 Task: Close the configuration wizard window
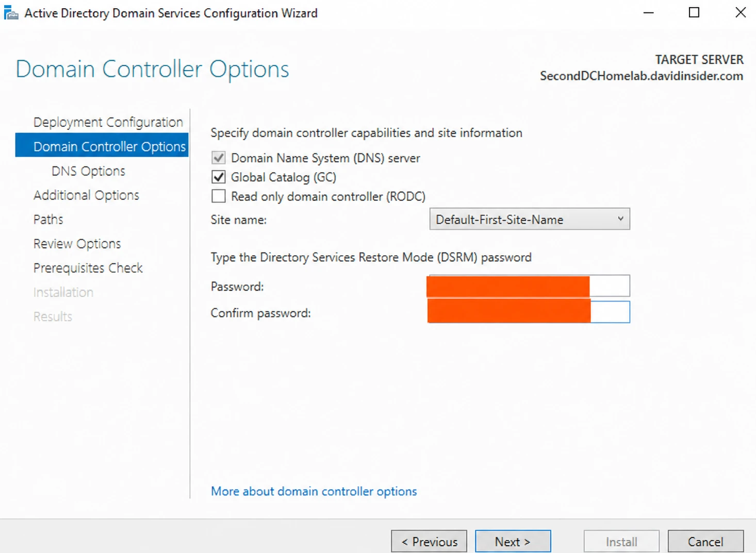741,13
